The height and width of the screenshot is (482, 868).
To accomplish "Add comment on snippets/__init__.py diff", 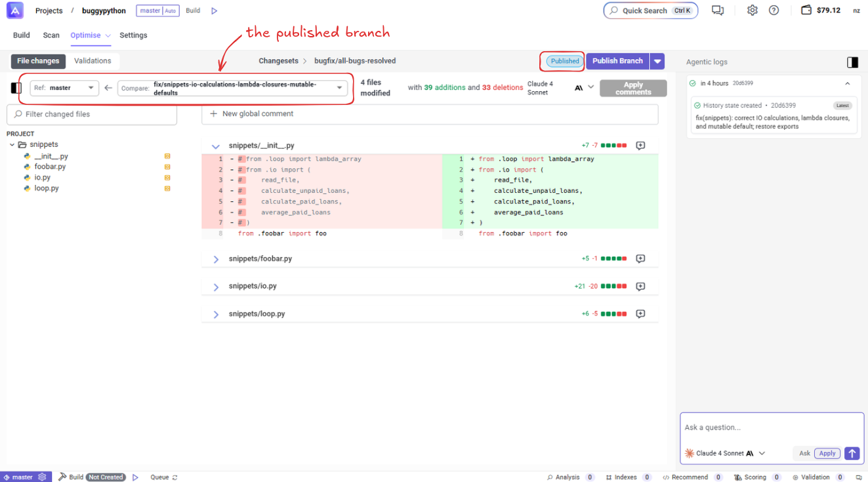I will [640, 146].
